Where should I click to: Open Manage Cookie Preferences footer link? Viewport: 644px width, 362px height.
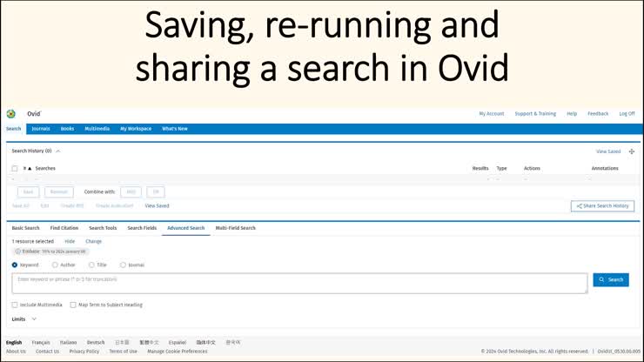coord(178,352)
